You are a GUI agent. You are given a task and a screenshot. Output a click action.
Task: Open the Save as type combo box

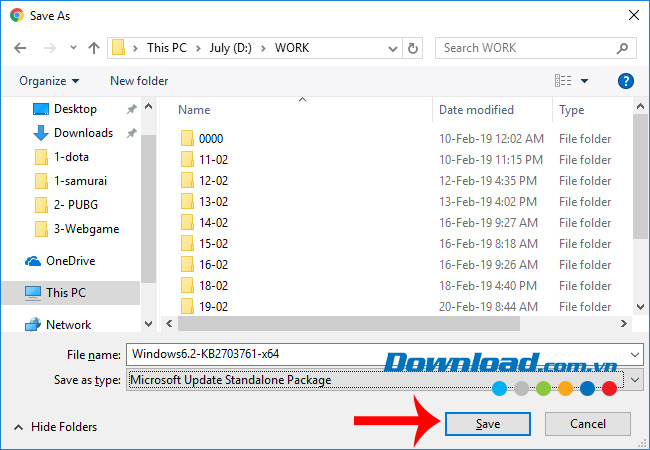(x=385, y=380)
